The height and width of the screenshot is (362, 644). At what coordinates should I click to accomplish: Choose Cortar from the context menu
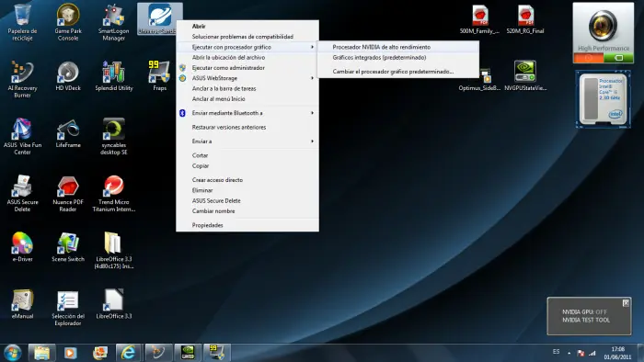[247, 155]
